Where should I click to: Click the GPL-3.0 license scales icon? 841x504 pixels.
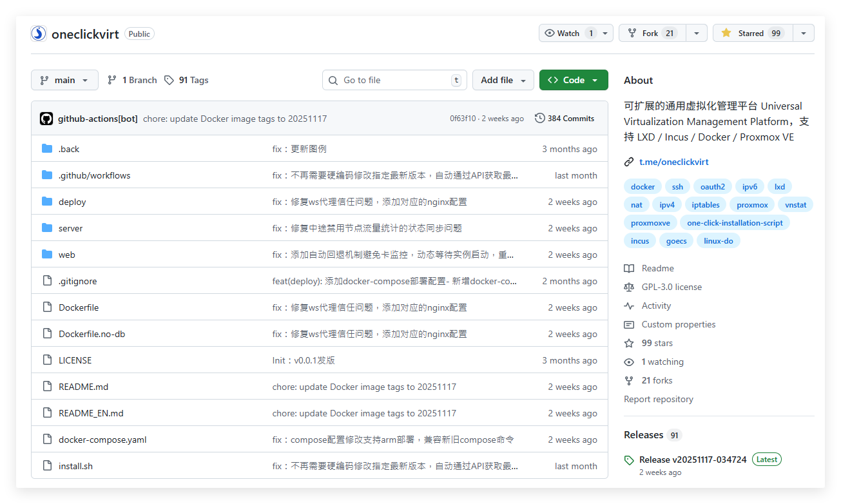click(x=628, y=287)
